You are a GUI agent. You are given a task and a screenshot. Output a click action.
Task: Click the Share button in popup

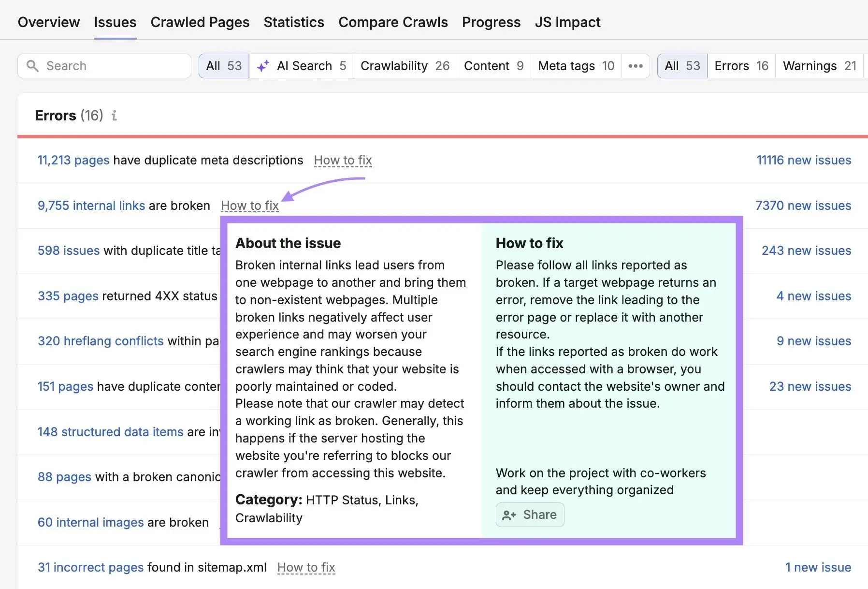tap(530, 515)
